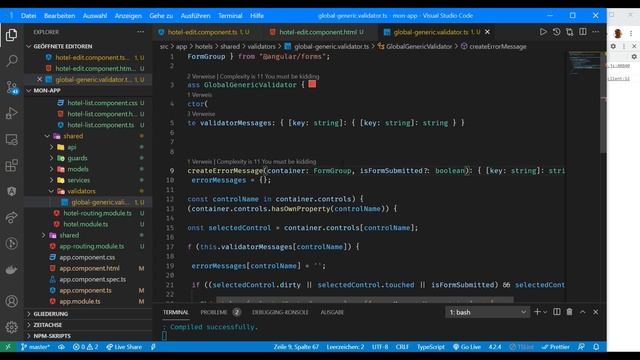Click the errors and warnings status indicator
Image resolution: width=640 pixels, height=360 pixels.
coord(85,347)
